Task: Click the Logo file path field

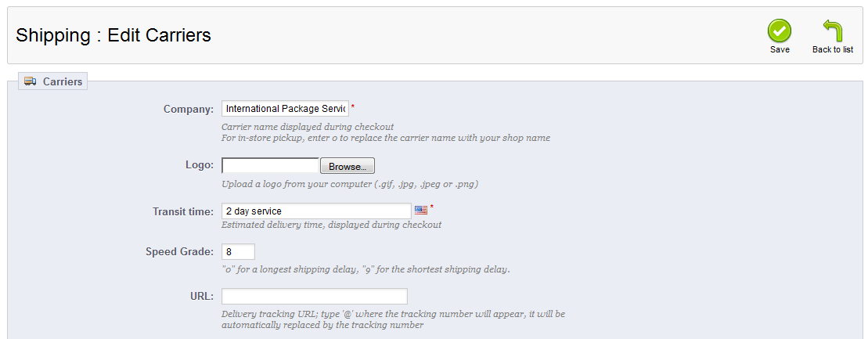Action: pyautogui.click(x=271, y=166)
